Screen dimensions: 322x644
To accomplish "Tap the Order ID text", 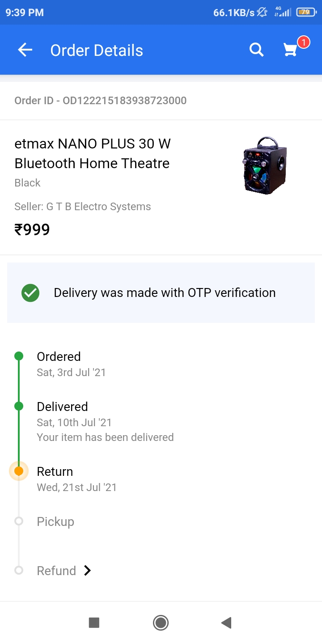I will (x=101, y=101).
